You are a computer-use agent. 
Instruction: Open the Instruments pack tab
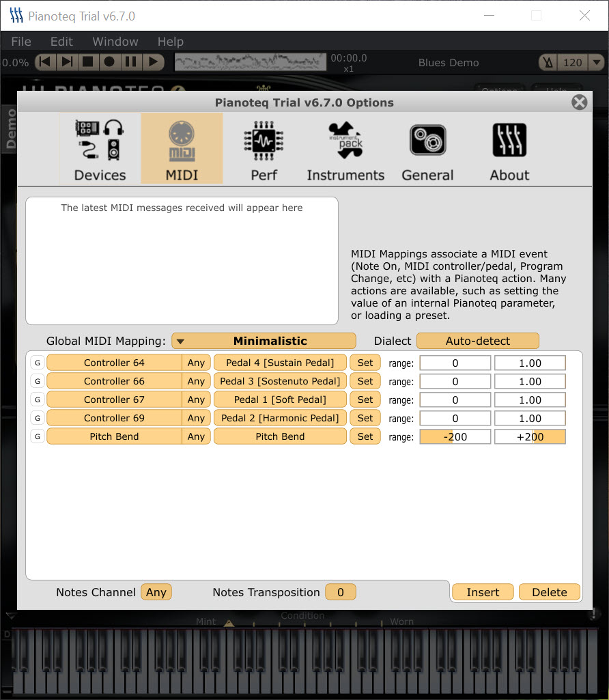coord(345,149)
